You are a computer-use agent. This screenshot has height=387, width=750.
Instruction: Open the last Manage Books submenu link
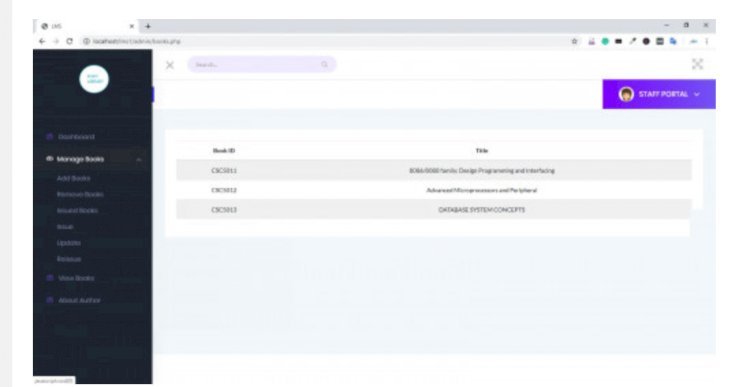[69, 259]
